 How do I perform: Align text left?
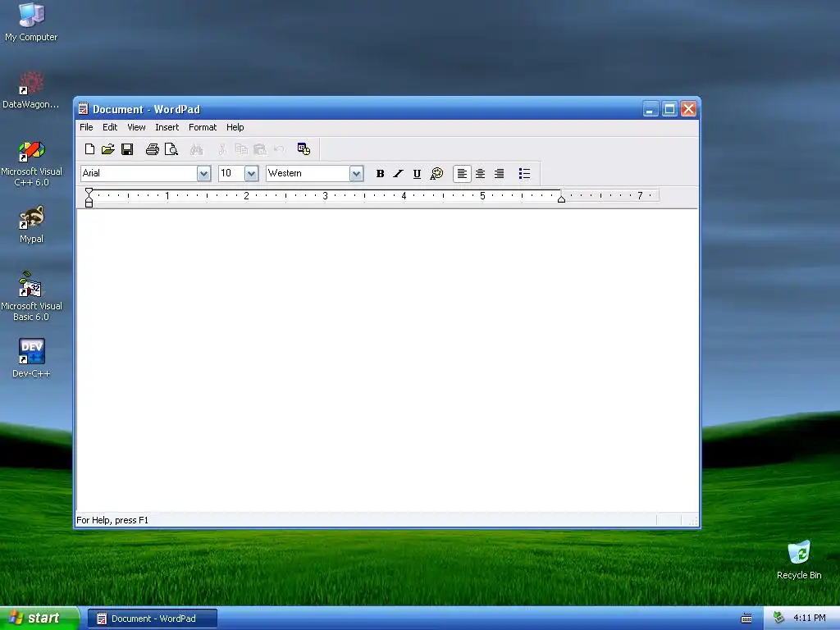tap(462, 174)
